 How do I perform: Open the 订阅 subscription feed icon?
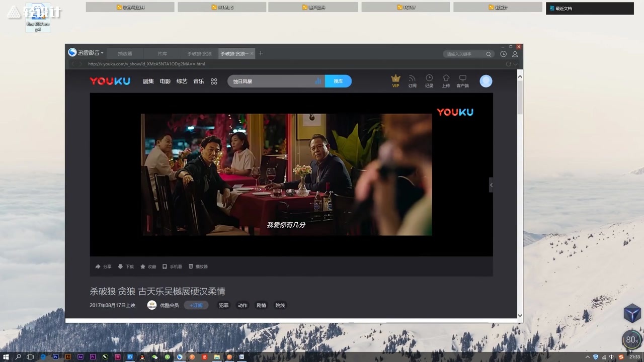coord(412,81)
